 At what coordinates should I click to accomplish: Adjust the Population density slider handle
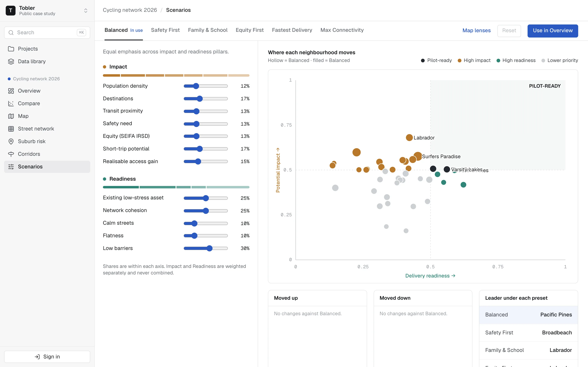[x=196, y=86]
